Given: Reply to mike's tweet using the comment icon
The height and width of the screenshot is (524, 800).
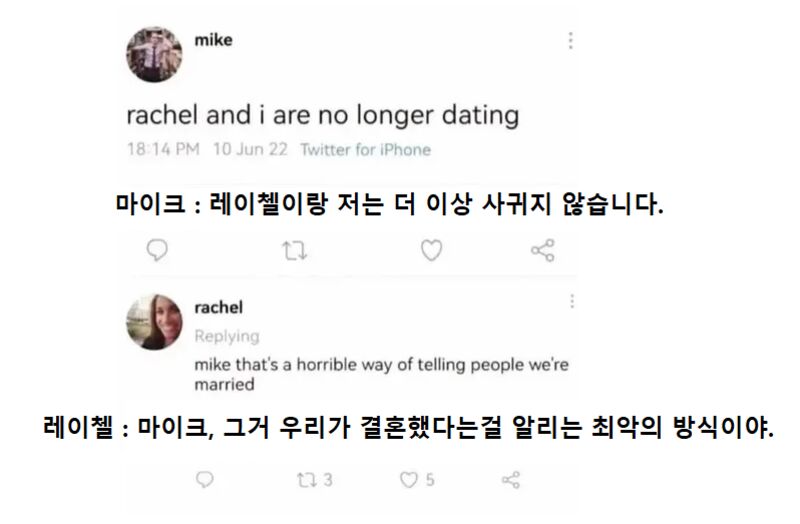Looking at the screenshot, I should point(157,250).
